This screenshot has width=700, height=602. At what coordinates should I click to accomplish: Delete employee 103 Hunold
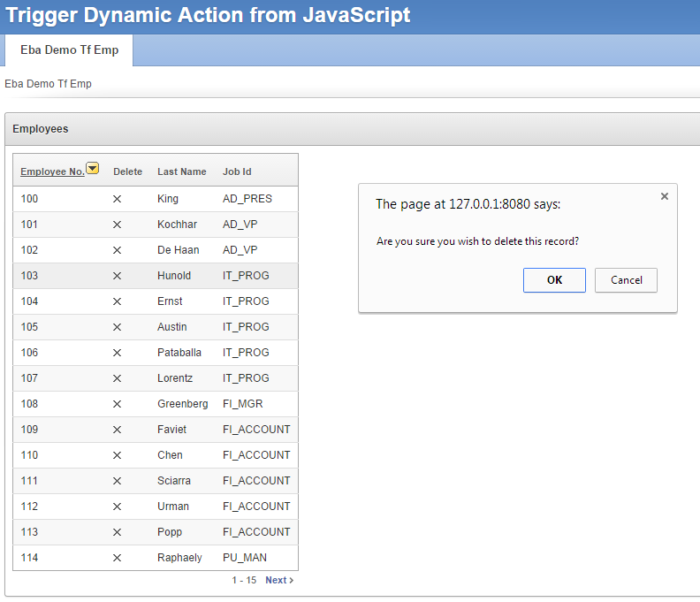pos(117,276)
